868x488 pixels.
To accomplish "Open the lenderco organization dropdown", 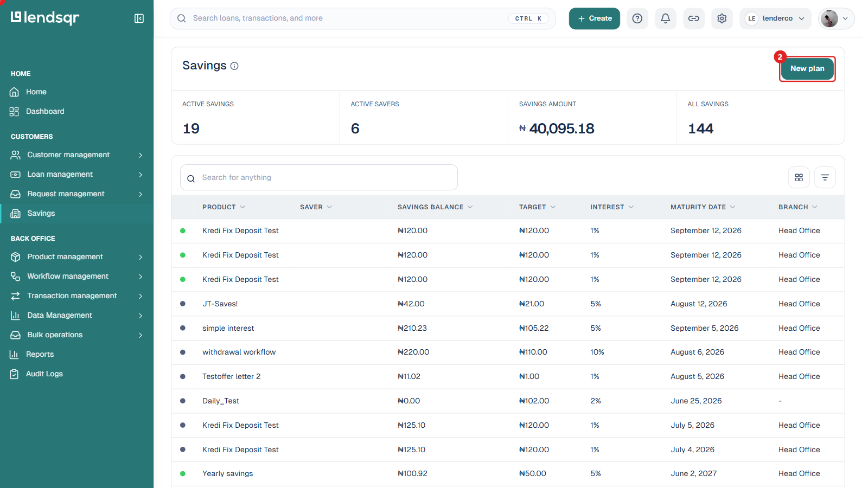I will pos(775,18).
